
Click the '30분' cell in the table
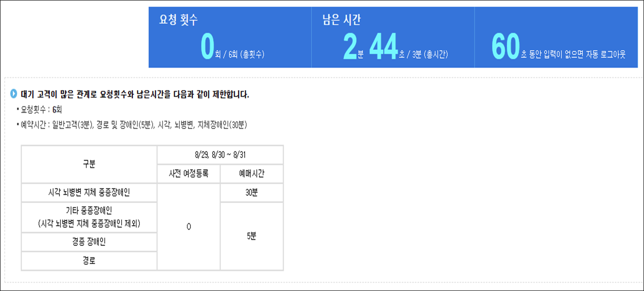(x=252, y=193)
